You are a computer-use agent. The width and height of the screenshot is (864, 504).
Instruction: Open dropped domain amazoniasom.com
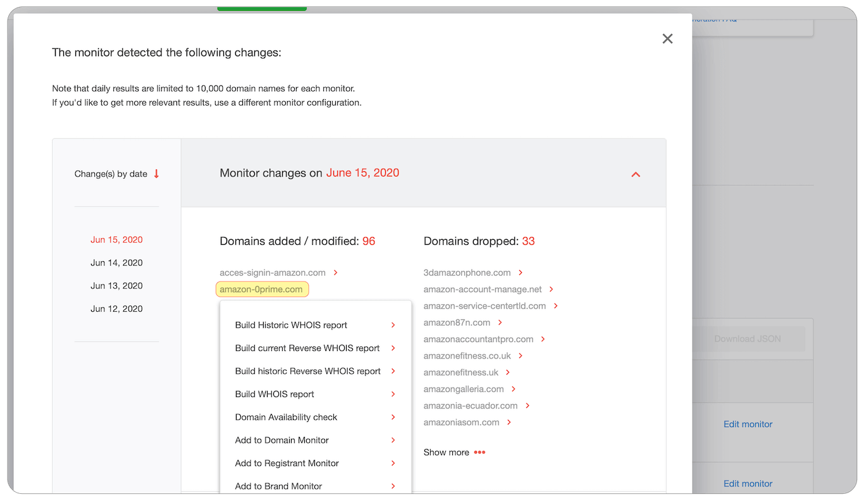461,422
